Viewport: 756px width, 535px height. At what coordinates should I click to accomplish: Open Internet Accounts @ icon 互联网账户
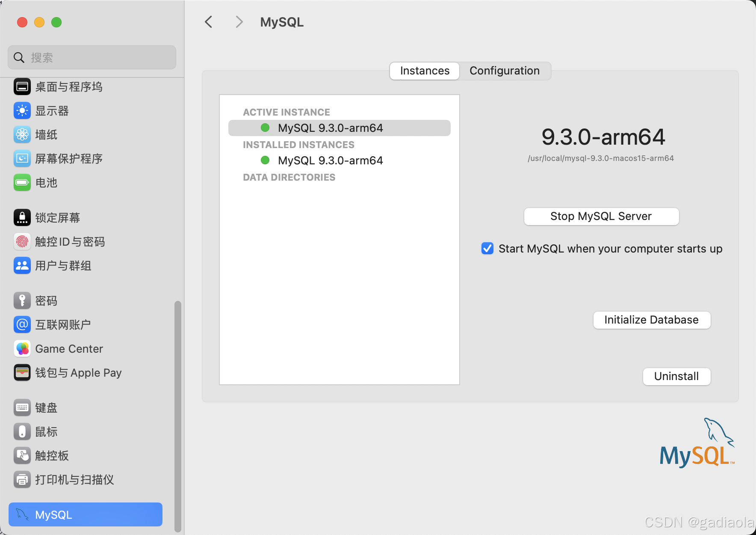coord(22,325)
